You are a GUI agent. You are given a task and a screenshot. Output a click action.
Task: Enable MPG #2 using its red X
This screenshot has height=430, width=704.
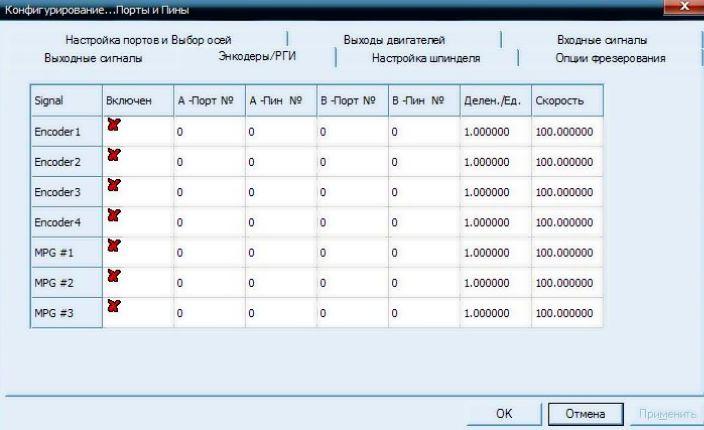click(x=113, y=275)
